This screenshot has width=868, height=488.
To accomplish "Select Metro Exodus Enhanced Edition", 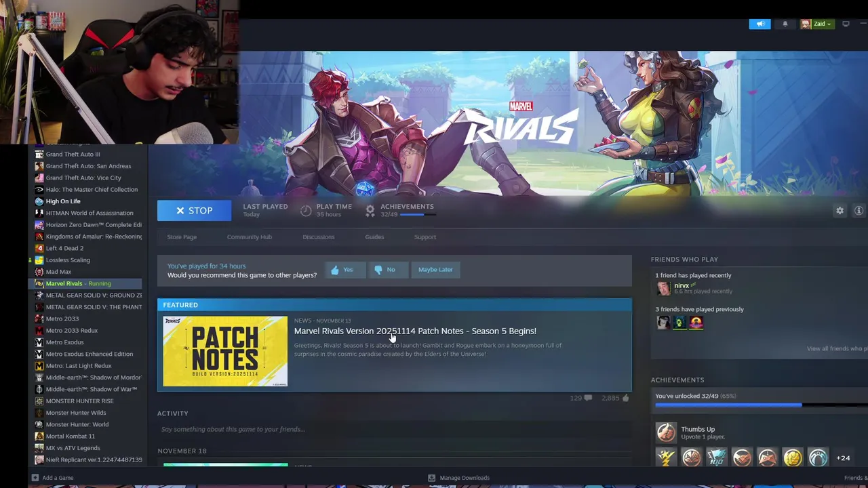I will 88,354.
